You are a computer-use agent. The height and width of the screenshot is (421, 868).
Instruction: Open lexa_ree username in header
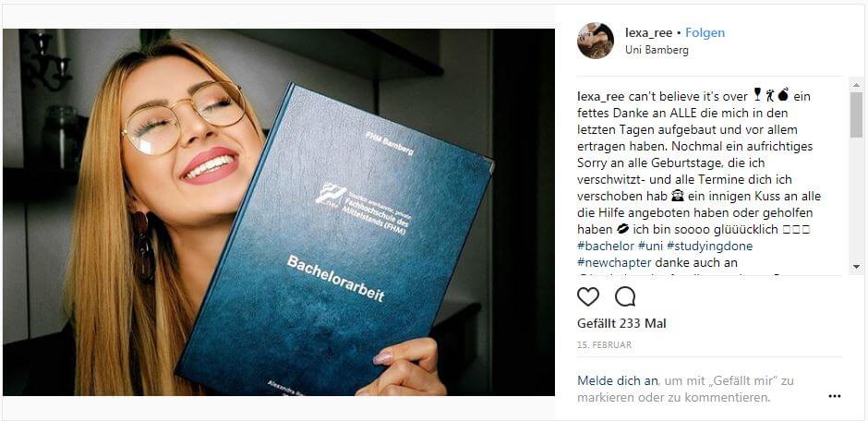tap(649, 32)
